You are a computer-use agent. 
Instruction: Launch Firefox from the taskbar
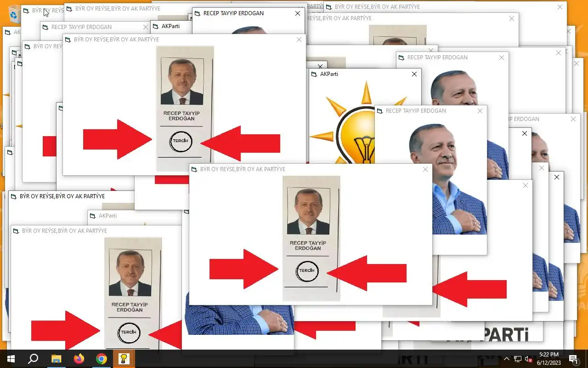click(x=79, y=359)
